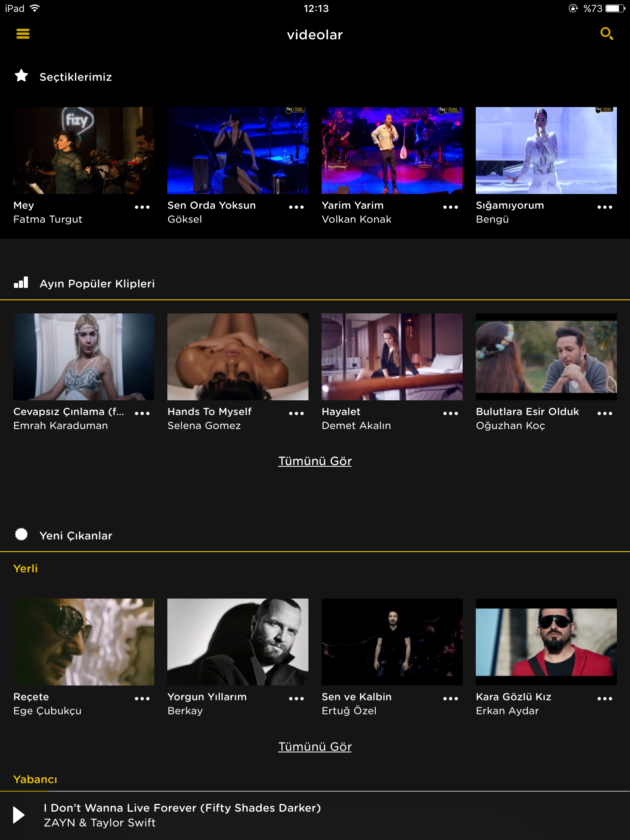630x840 pixels.
Task: Tap the artist name Ege Çubukçu
Action: [x=47, y=711]
